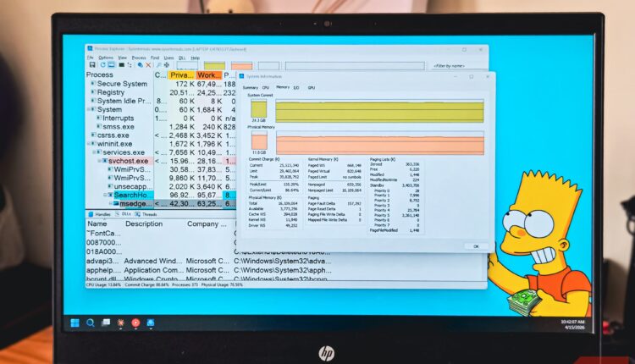Screen dimensions: 635x364
Task: Open the DLL menu
Action: tap(182, 58)
